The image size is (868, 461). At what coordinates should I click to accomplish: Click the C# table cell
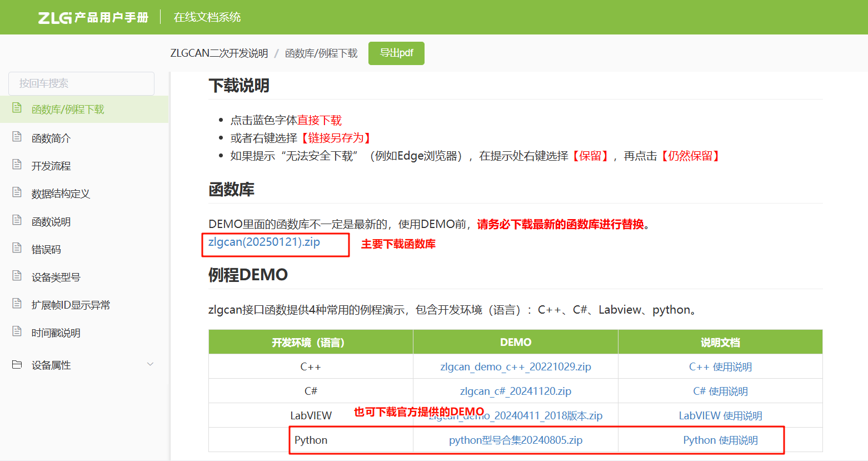pos(311,391)
